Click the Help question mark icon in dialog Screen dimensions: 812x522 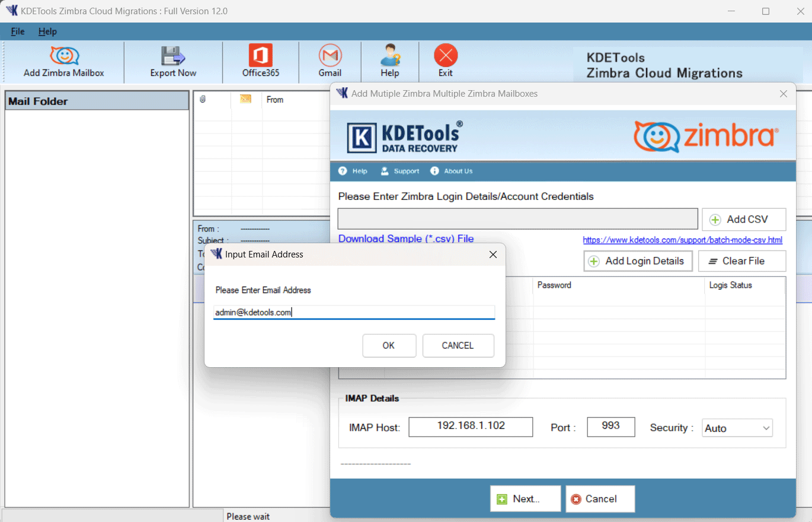pos(343,171)
